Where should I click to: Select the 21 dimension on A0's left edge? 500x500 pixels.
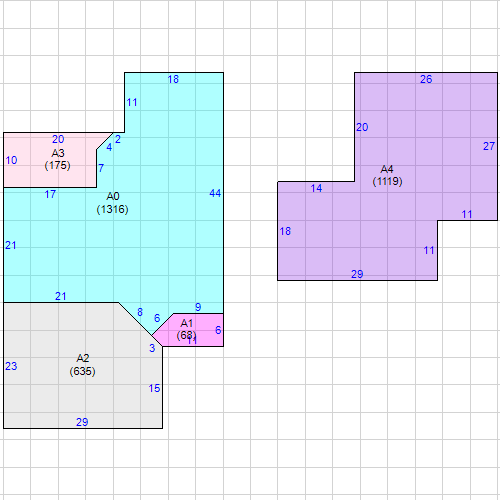click(x=11, y=246)
